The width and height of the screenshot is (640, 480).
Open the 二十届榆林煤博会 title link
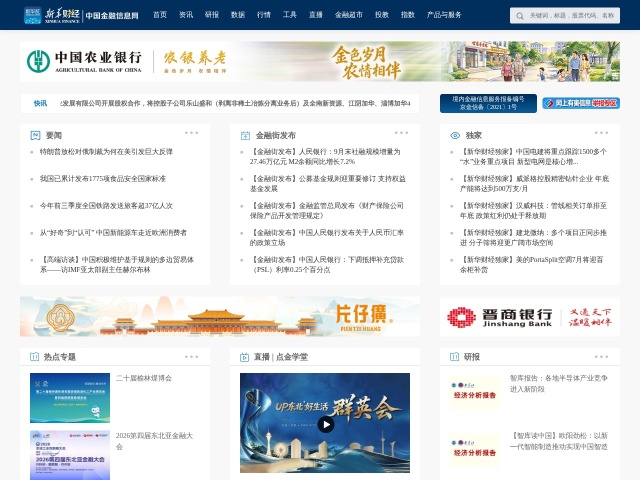pos(144,378)
